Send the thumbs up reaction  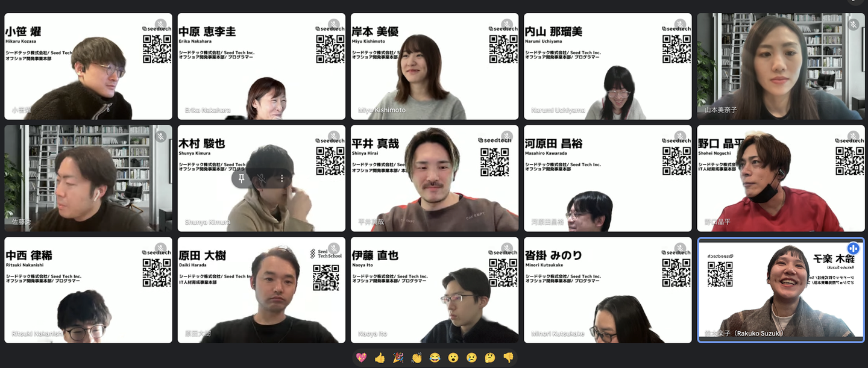(x=380, y=358)
